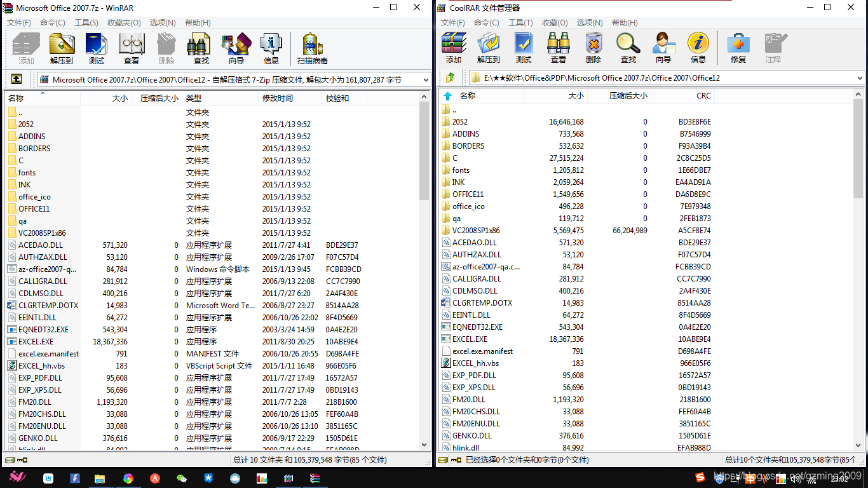Open WinRAR Tools (工具) menu
Viewport: 868px width, 488px height.
tap(86, 22)
